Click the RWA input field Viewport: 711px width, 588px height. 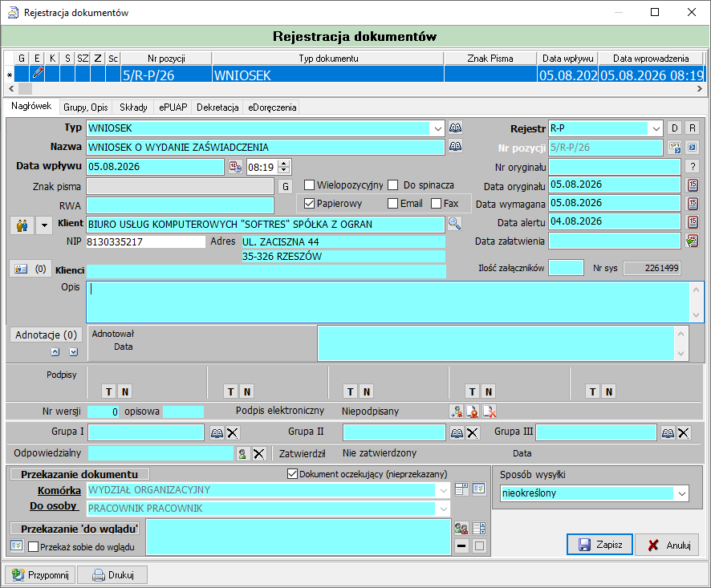click(x=180, y=205)
